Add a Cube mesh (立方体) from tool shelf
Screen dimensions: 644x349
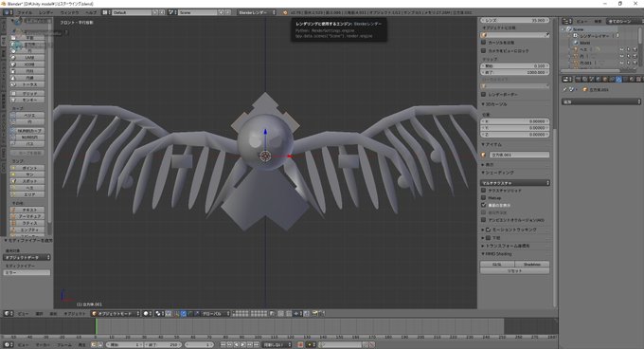click(27, 45)
